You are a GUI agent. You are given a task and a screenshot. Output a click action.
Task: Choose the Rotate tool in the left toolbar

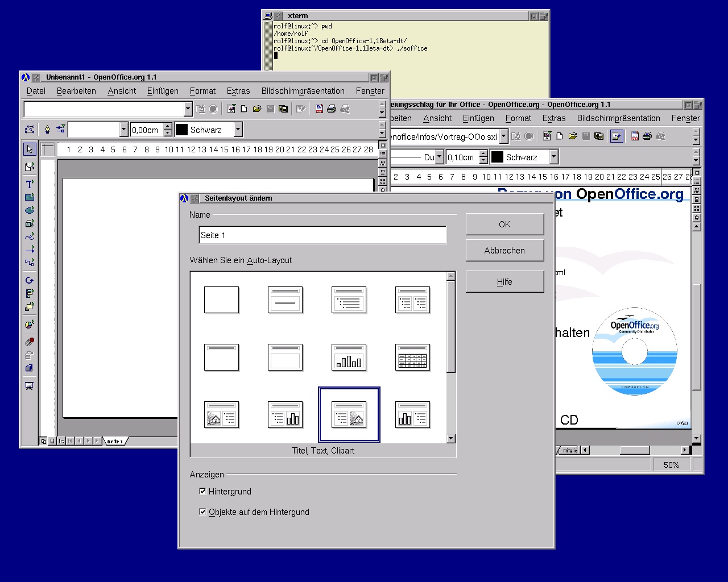coord(30,280)
